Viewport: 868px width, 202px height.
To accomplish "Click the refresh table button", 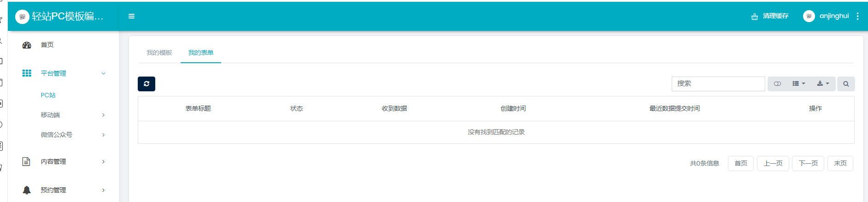I will 147,84.
